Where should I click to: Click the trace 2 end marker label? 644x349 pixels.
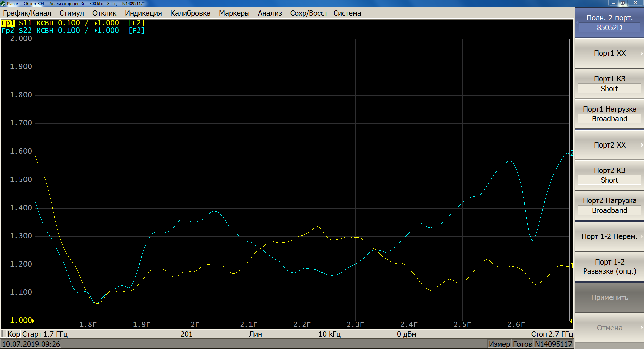click(572, 153)
